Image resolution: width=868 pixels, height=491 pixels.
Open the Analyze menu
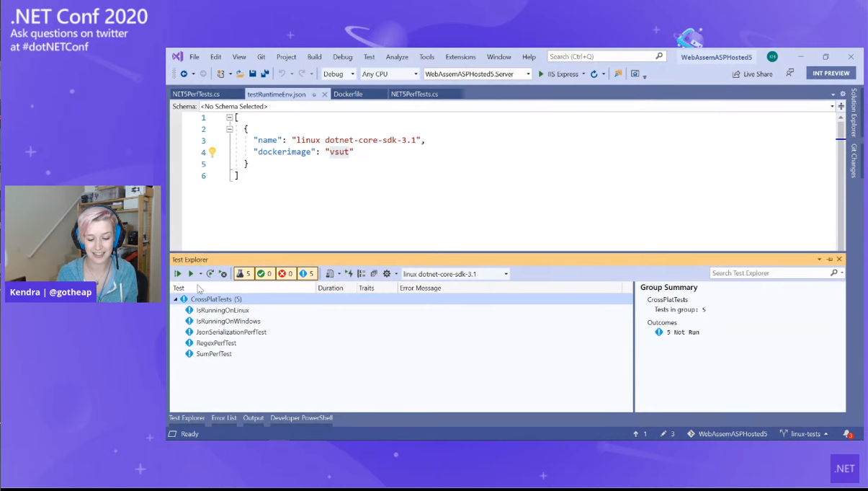coord(397,57)
